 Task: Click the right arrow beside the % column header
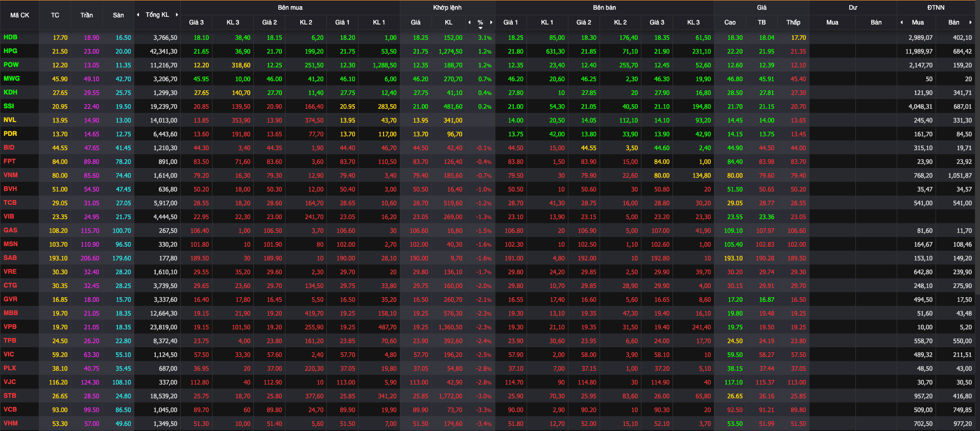coord(491,22)
